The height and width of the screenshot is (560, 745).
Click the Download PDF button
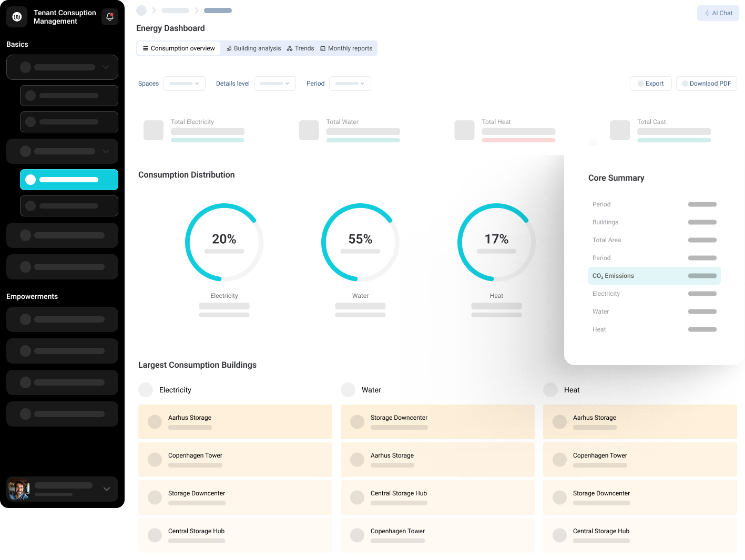[706, 83]
